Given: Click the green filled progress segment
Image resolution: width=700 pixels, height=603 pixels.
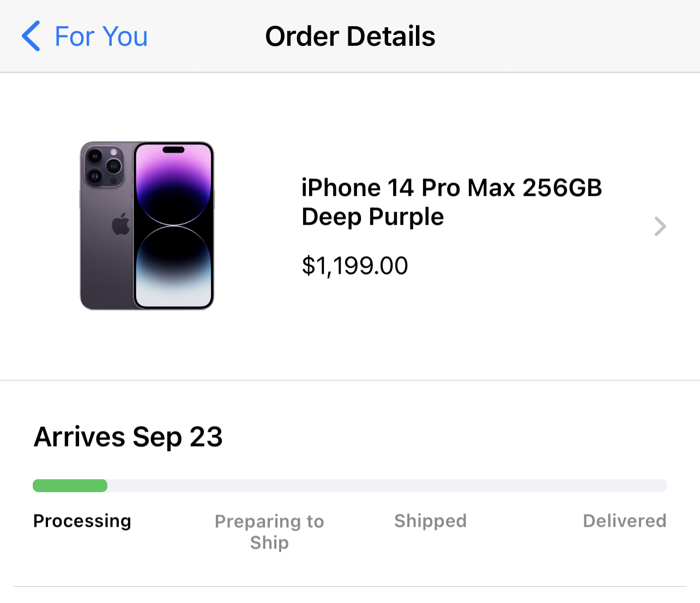Looking at the screenshot, I should (x=70, y=486).
